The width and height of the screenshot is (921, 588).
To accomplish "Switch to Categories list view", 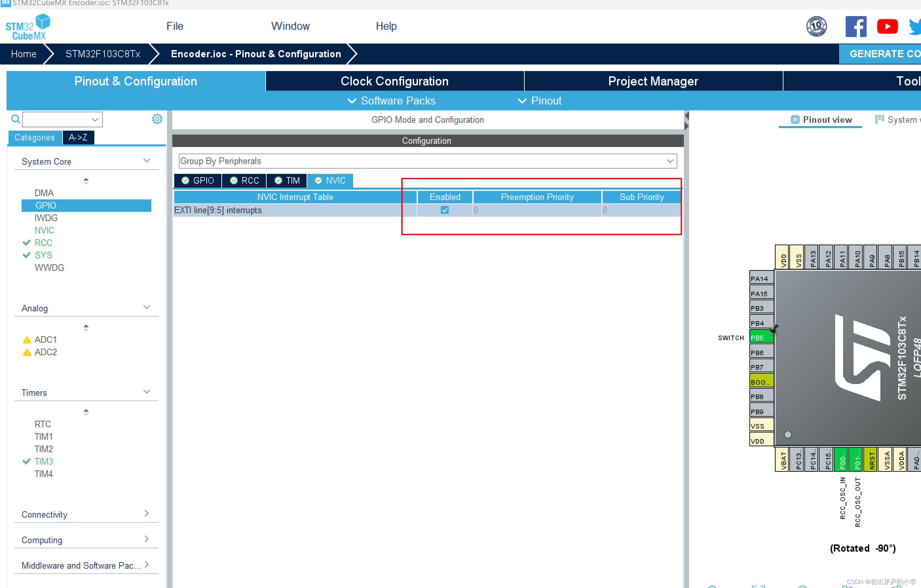I will pos(34,137).
